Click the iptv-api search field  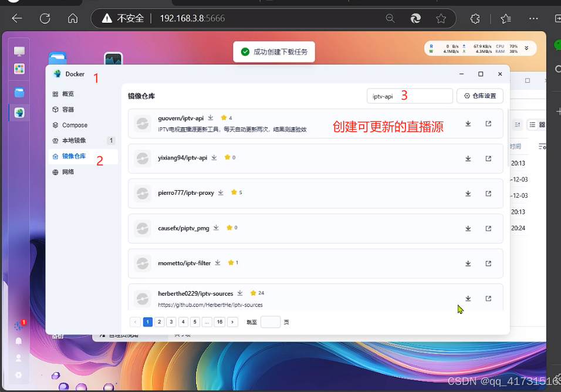coord(410,96)
